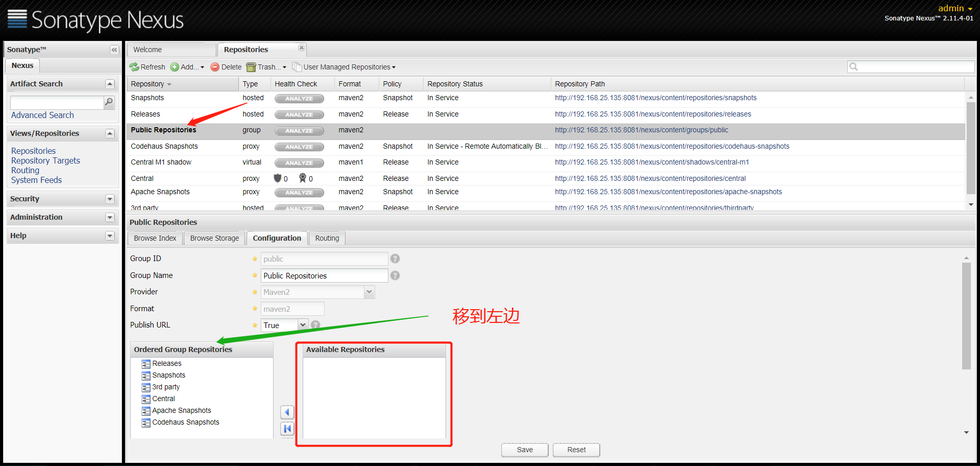The image size is (980, 466).
Task: Select Releases in Ordered Group Repositories
Action: [167, 363]
